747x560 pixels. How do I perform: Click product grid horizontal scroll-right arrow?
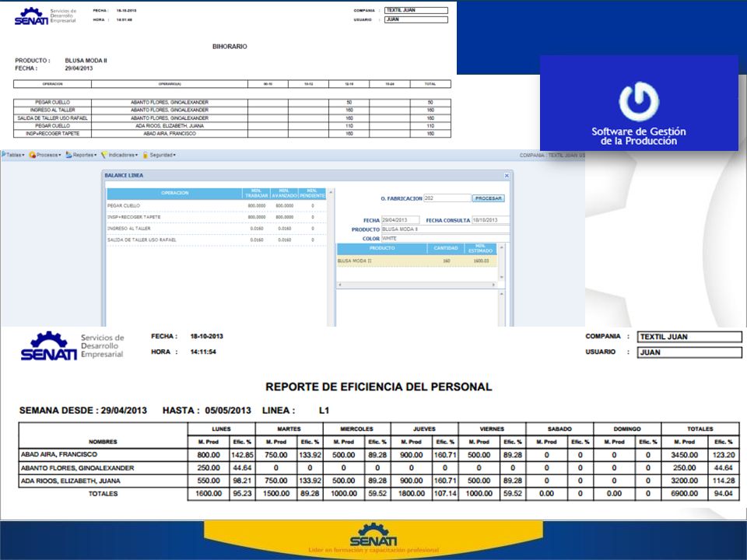pos(494,285)
